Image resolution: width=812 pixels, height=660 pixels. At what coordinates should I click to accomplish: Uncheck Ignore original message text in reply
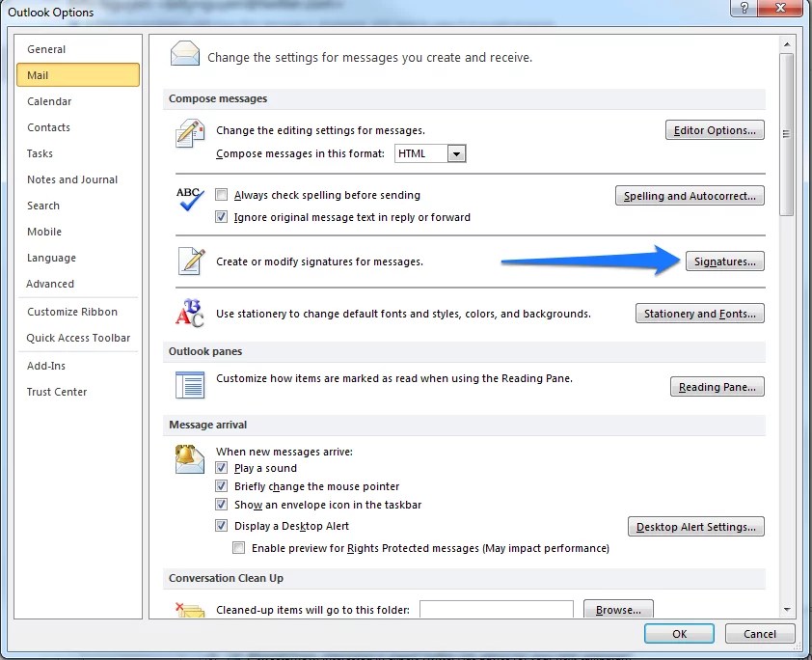point(221,216)
